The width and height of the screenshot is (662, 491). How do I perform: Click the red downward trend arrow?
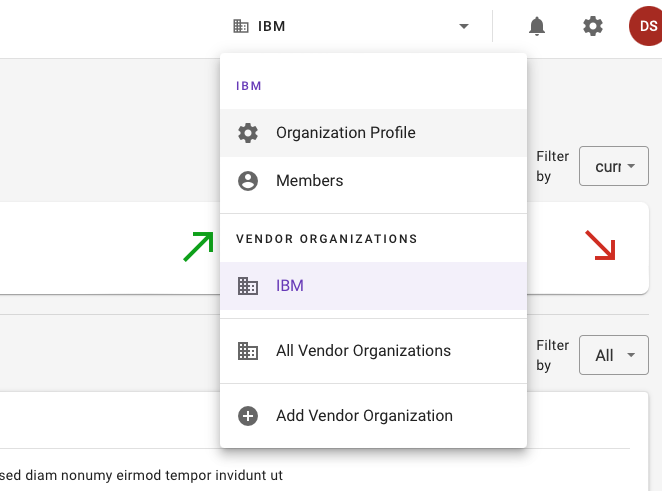click(600, 245)
